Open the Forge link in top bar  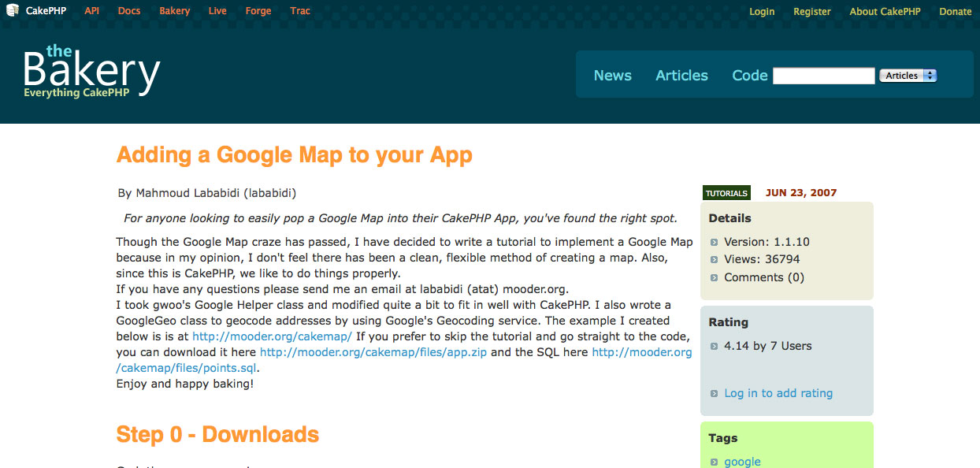[258, 11]
